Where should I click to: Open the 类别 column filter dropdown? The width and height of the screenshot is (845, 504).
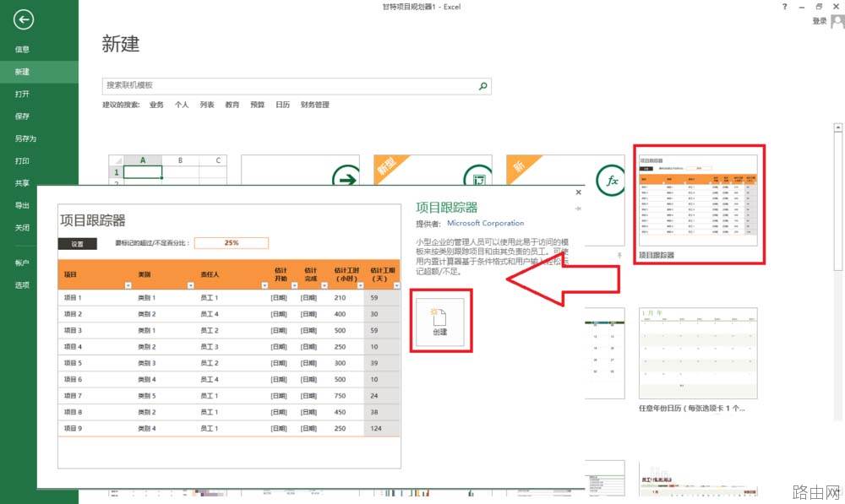tap(190, 285)
